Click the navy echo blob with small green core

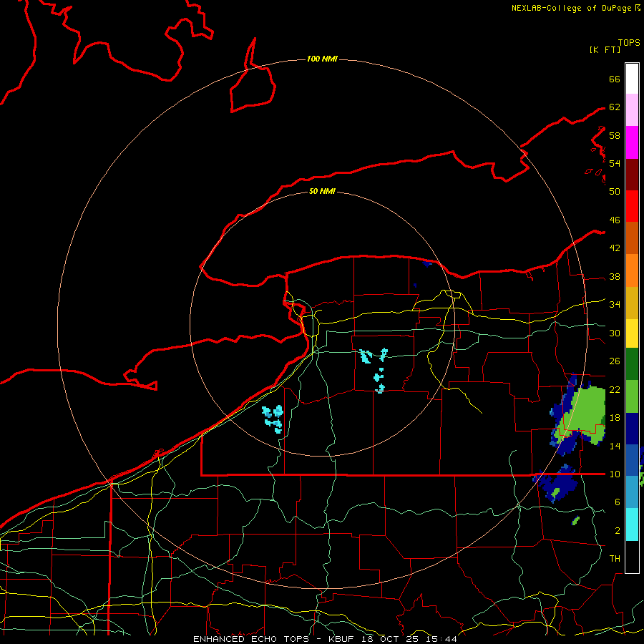point(557,484)
